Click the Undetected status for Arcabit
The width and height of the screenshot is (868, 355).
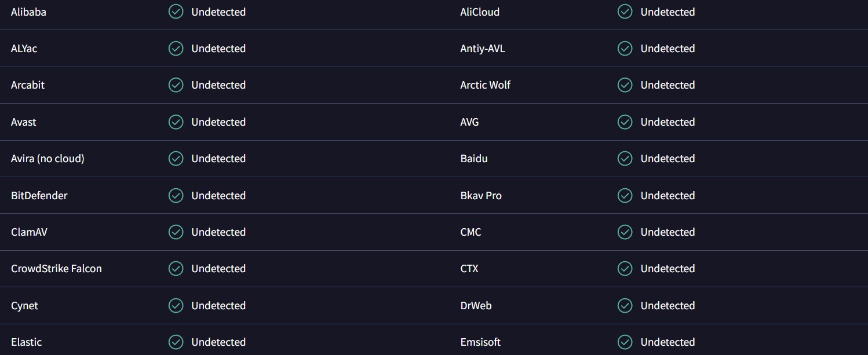pyautogui.click(x=218, y=85)
